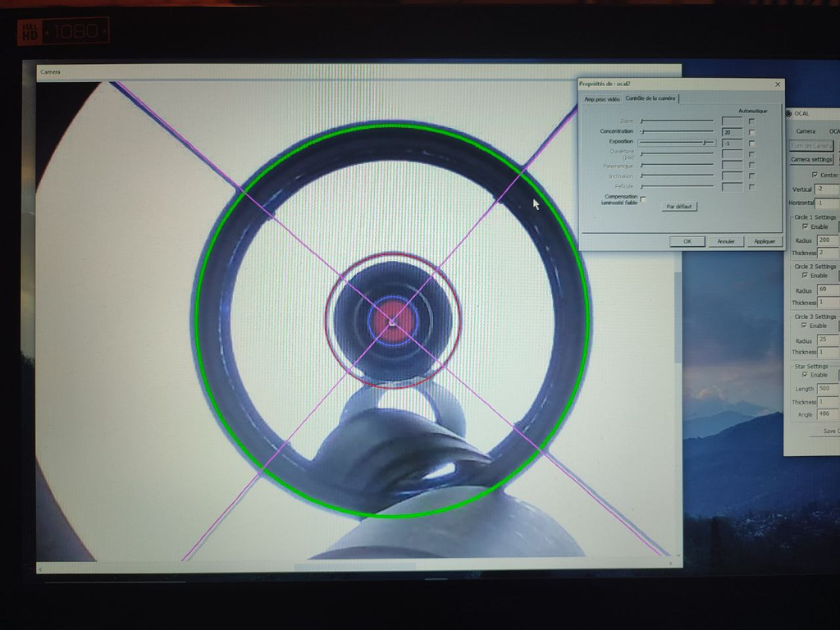Enable Compensation luminosité faible checkbox
This screenshot has height=630, width=840.
tap(643, 199)
